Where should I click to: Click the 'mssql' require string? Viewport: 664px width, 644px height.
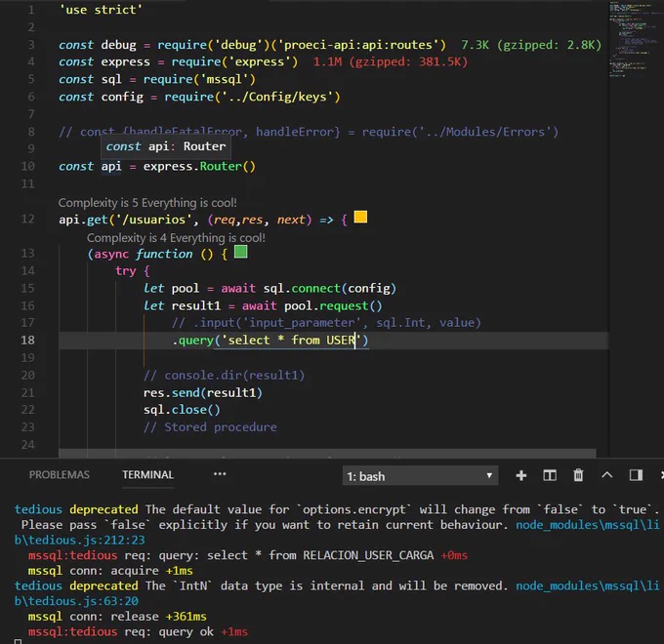224,79
